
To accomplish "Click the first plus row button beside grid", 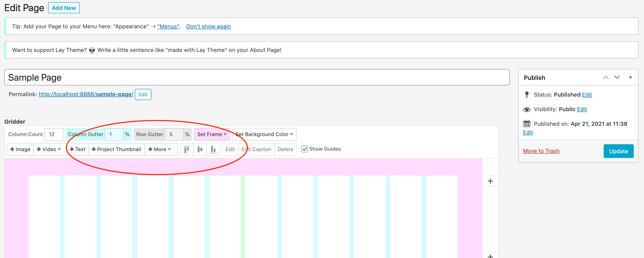I will (x=490, y=181).
